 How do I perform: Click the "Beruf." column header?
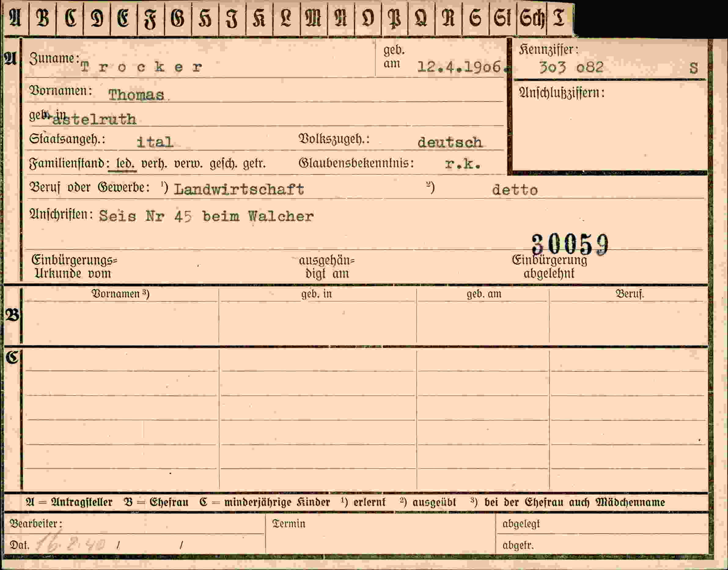630,294
